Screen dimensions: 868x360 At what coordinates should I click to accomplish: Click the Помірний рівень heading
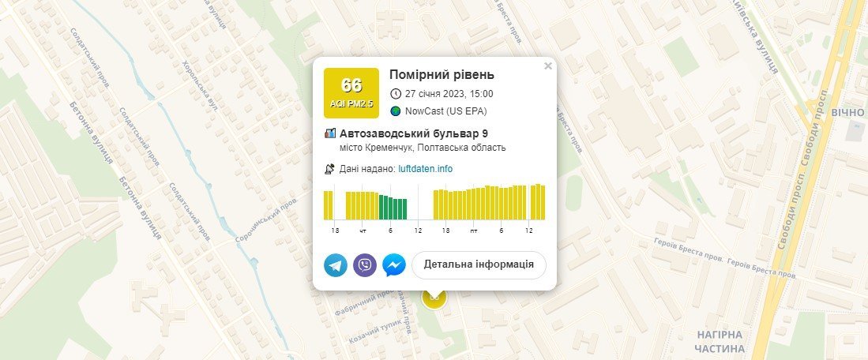[x=442, y=74]
